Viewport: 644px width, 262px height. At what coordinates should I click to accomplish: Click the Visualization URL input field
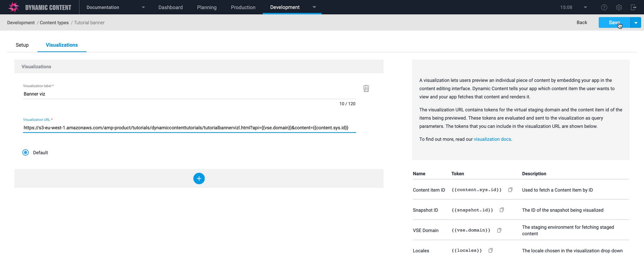(x=189, y=128)
